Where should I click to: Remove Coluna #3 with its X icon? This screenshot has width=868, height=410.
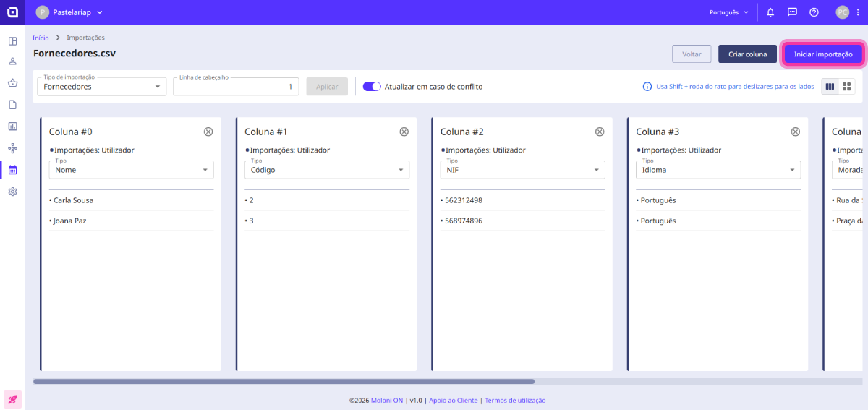pos(796,132)
